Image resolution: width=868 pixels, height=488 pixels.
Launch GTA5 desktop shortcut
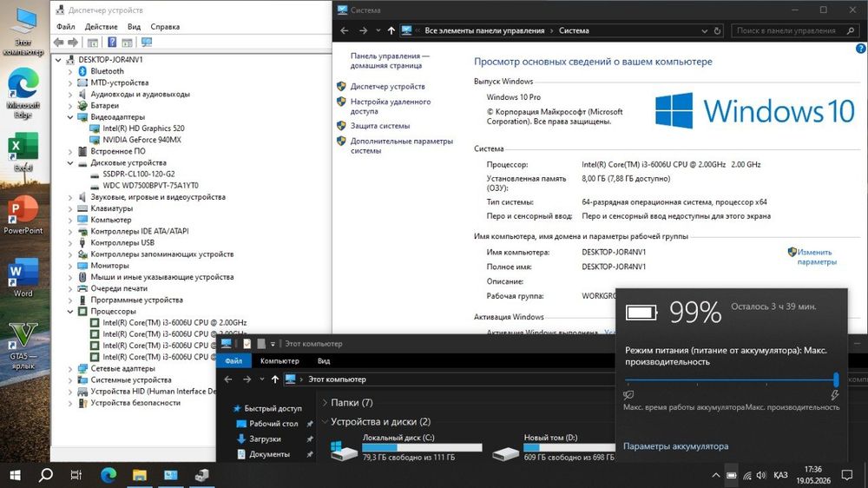pos(23,346)
